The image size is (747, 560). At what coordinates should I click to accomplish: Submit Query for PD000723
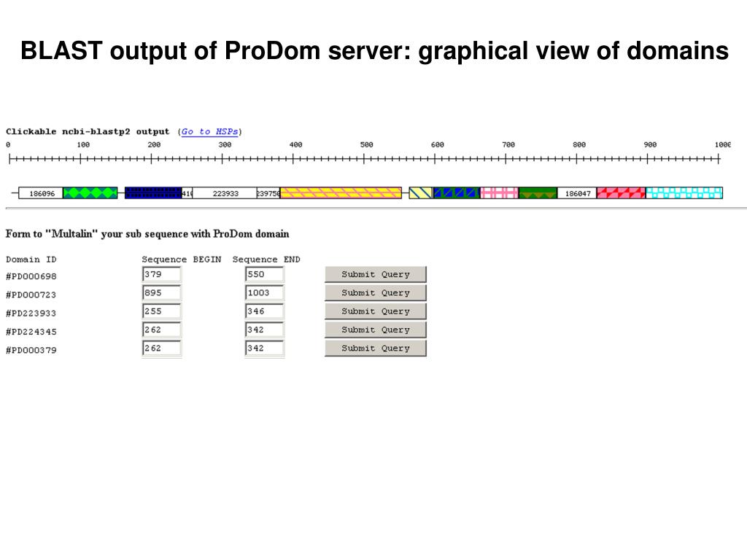tap(376, 293)
